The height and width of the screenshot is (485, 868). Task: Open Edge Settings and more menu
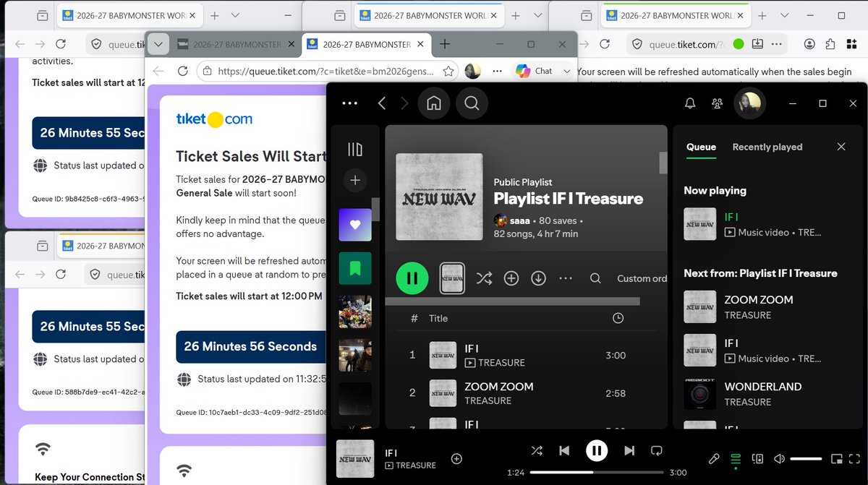point(497,71)
